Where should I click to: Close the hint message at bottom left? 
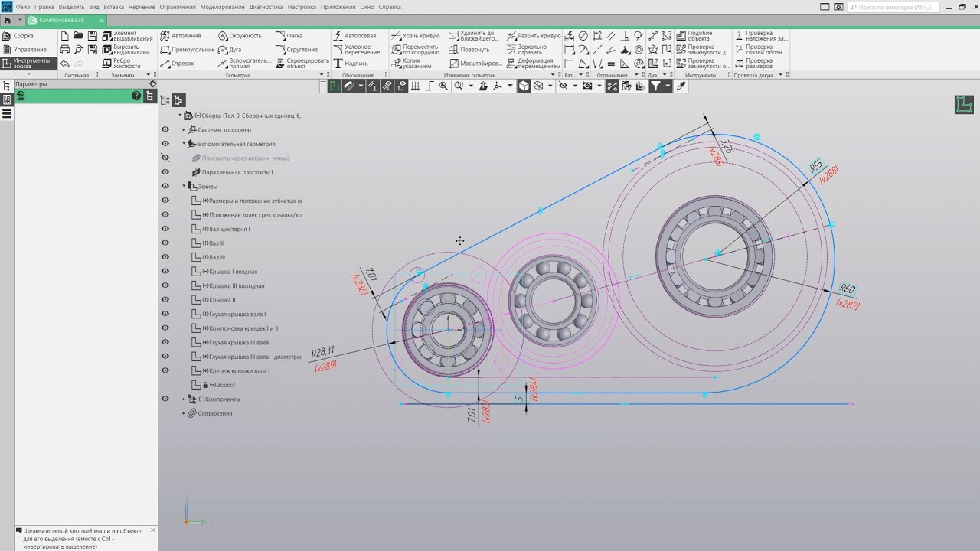point(152,530)
